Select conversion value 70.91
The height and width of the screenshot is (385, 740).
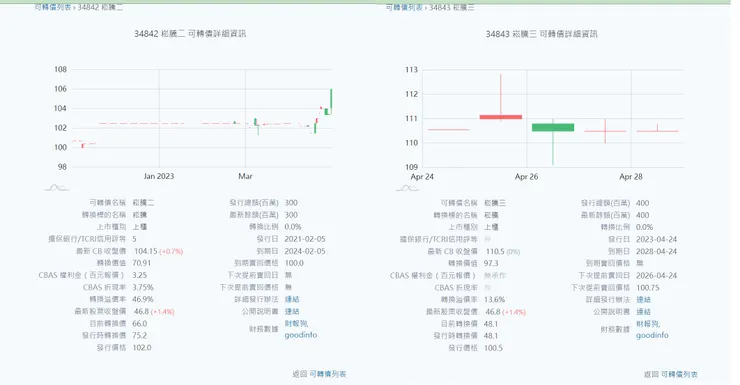[x=142, y=263]
